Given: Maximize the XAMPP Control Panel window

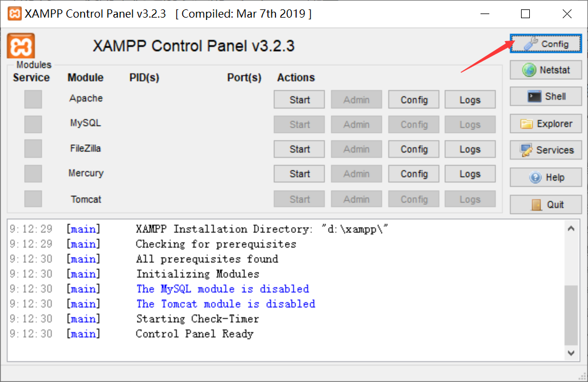Looking at the screenshot, I should [x=525, y=14].
